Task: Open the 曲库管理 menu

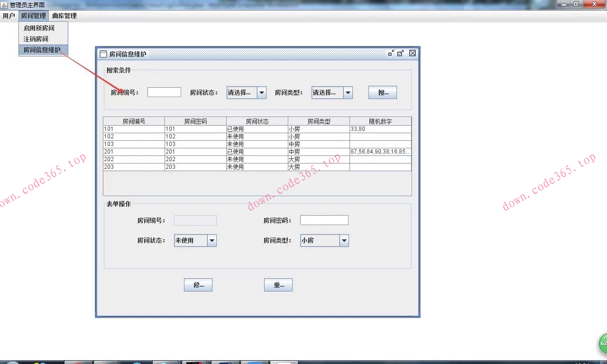Action: pyautogui.click(x=64, y=16)
